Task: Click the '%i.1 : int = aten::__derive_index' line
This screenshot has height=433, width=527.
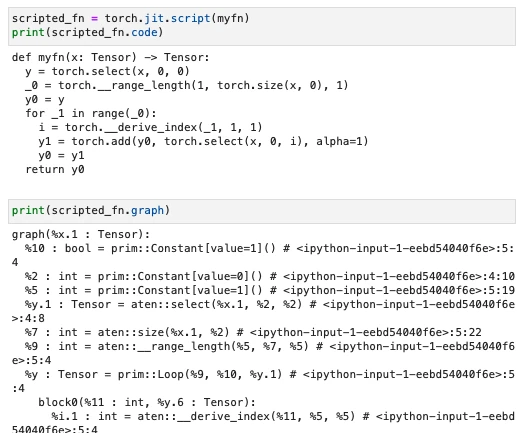Action: click(263, 423)
